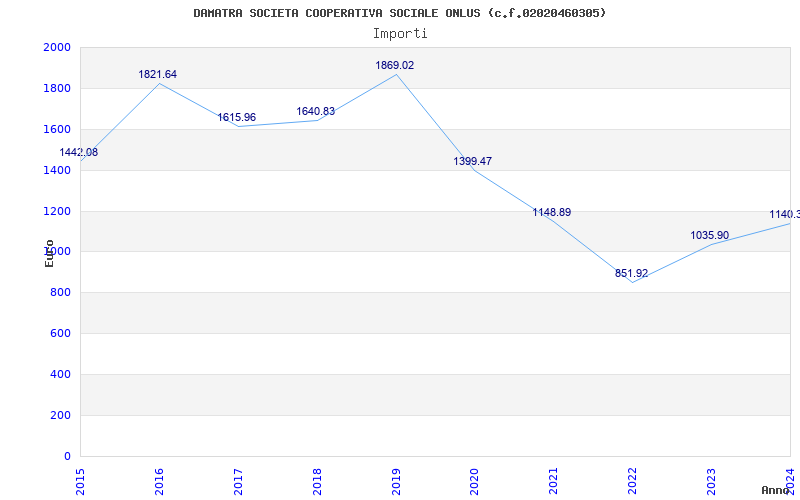
Task: Click the 1800 y-axis tick label
Action: pyautogui.click(x=57, y=88)
